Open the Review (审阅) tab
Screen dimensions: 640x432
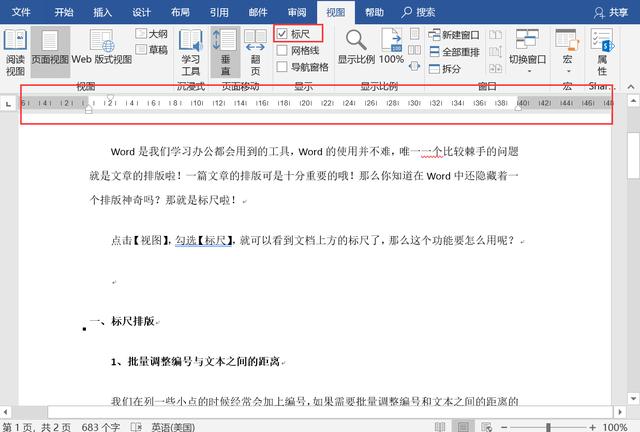297,12
